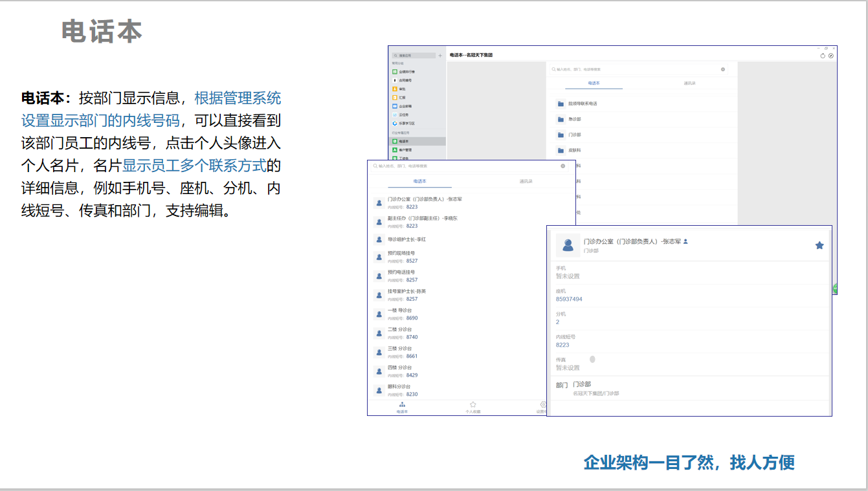The image size is (868, 491).
Task: Open the 合同编号 sidebar app icon
Action: (x=394, y=80)
